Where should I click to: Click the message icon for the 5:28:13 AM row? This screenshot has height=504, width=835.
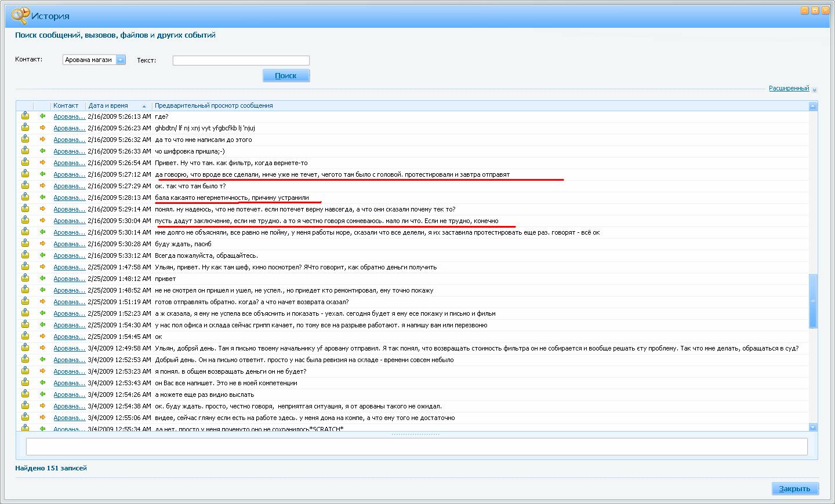click(x=25, y=197)
